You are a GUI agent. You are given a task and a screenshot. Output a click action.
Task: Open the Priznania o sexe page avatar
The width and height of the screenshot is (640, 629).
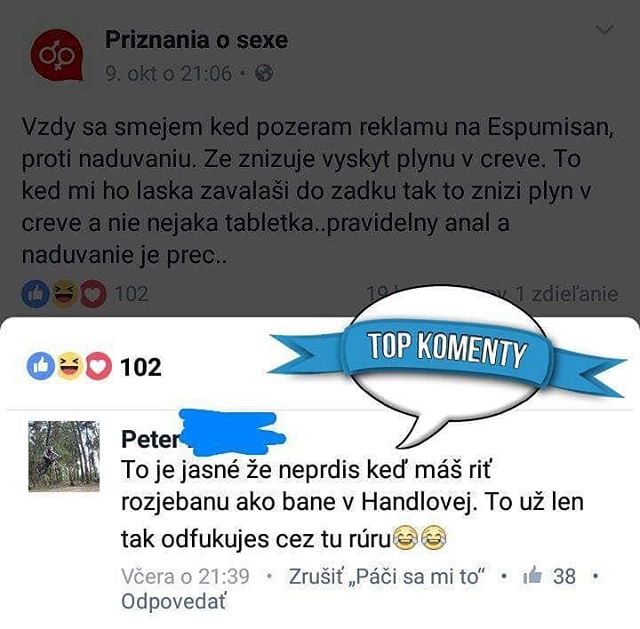point(57,55)
